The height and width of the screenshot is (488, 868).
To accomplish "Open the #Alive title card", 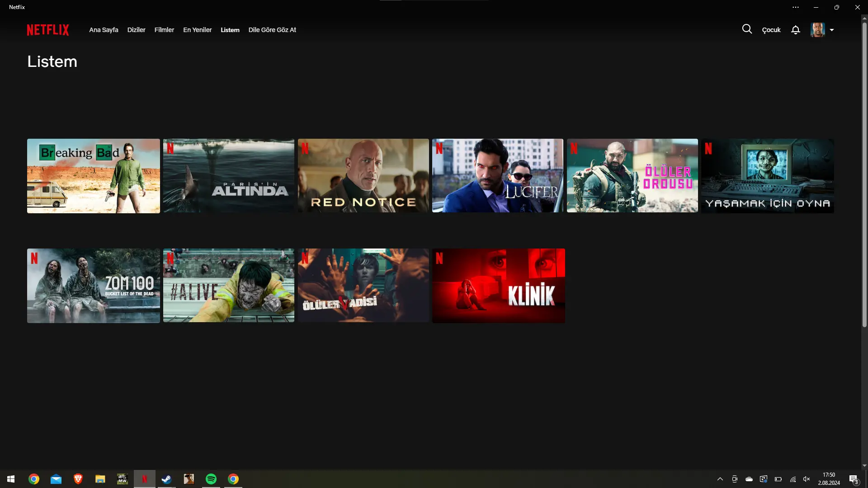I will [229, 286].
